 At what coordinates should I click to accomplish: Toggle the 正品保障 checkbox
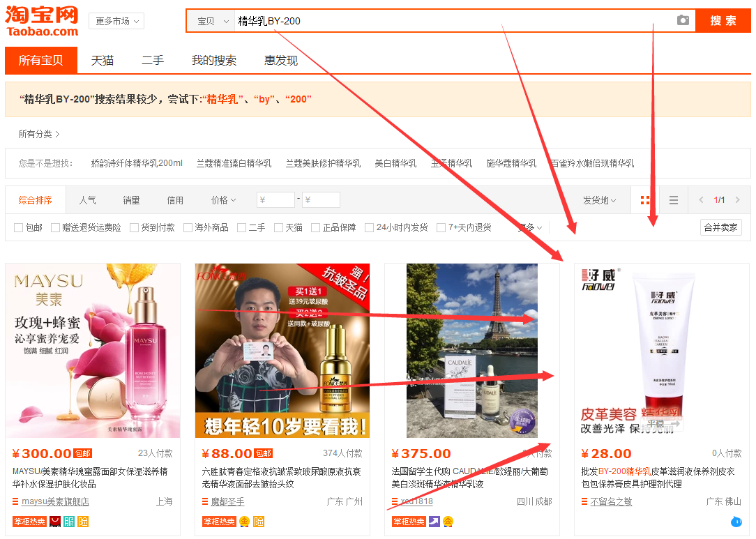tap(316, 227)
